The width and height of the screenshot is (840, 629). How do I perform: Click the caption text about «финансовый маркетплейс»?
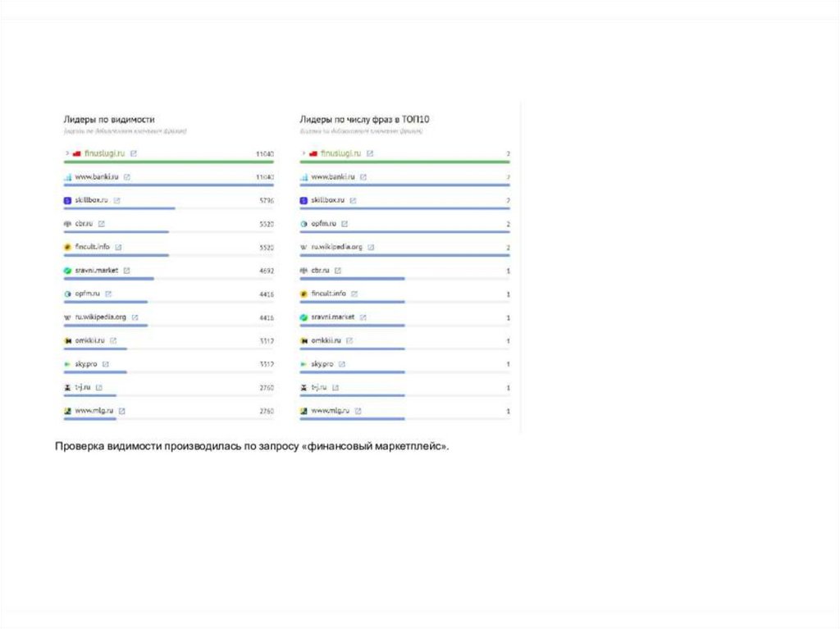[x=252, y=446]
